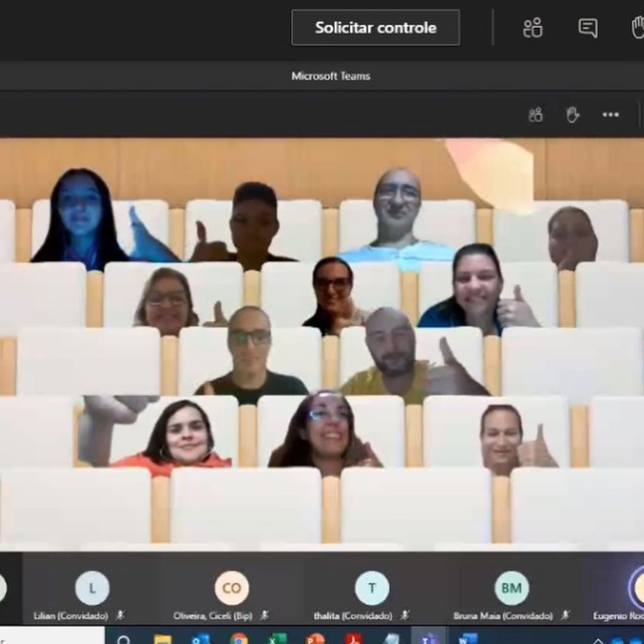644x644 pixels.
Task: Show participants in the shared Teams window
Action: pos(535,114)
